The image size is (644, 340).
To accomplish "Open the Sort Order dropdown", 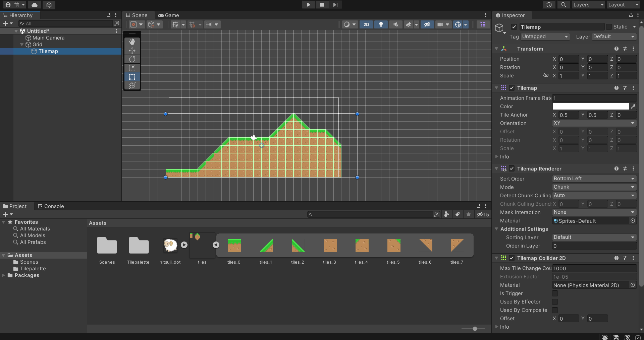I will click(594, 179).
